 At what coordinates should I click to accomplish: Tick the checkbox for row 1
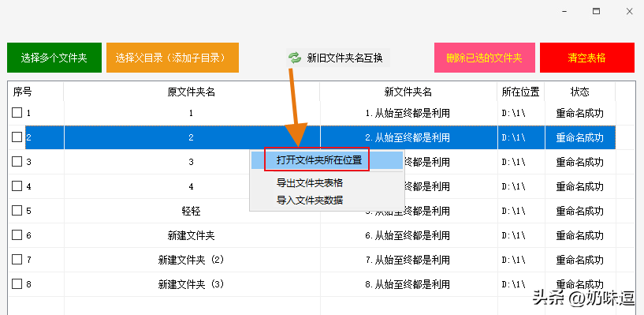[17, 113]
